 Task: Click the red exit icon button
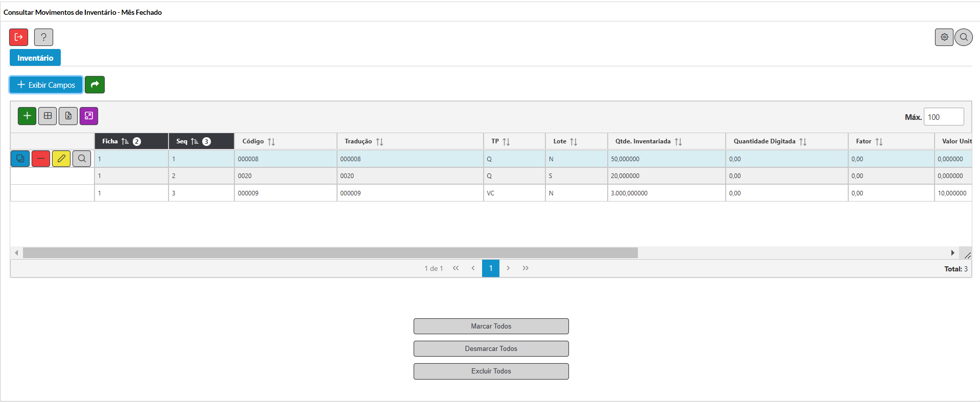pyautogui.click(x=18, y=37)
